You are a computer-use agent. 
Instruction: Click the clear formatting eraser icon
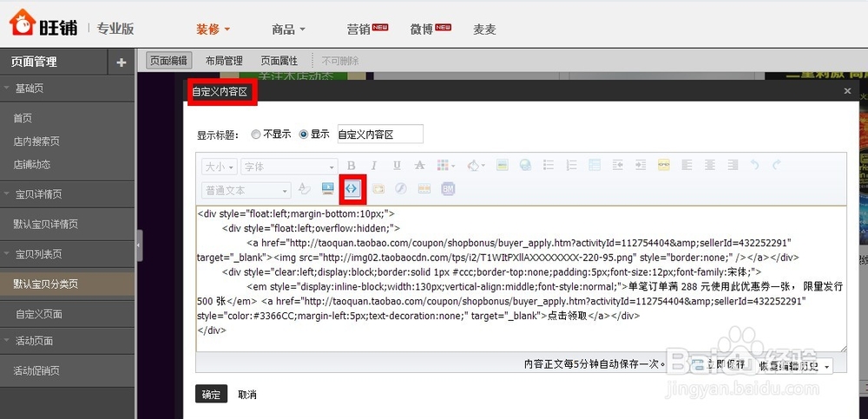coord(305,189)
